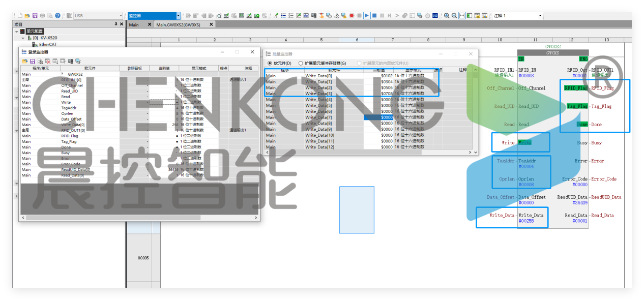644x300 pixels.
Task: Click ReadUID_Data[0] row in 登录监控器
Action: 139,169
